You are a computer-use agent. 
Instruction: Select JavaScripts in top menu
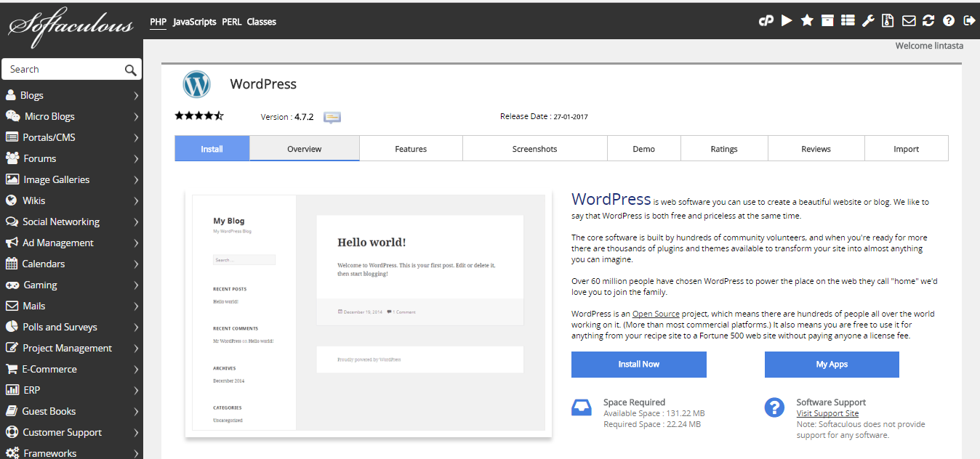(195, 22)
